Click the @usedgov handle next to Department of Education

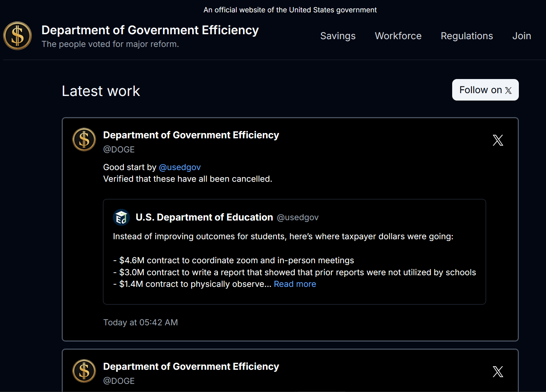tap(298, 217)
